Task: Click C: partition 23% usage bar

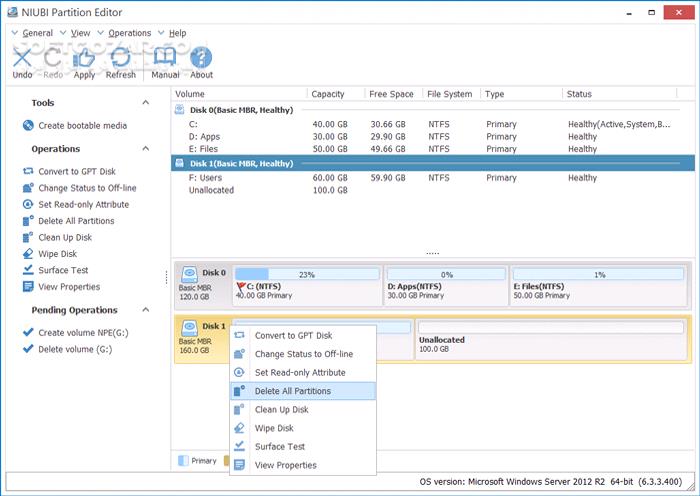Action: click(x=307, y=274)
